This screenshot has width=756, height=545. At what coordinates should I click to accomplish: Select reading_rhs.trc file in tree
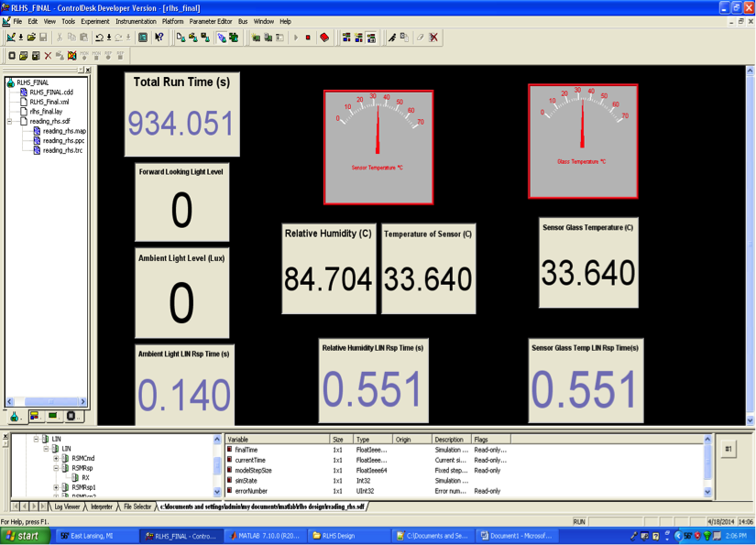62,150
